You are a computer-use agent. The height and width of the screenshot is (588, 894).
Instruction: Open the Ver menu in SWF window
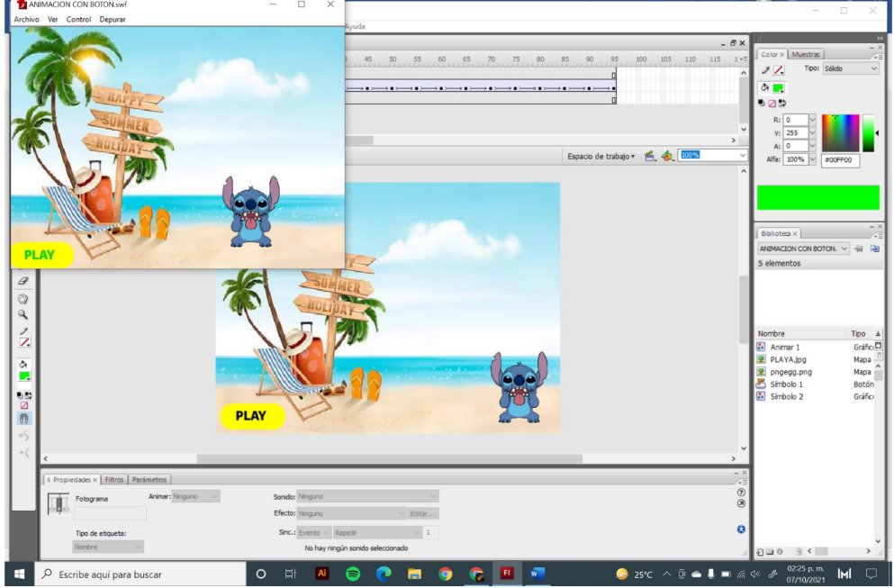point(52,20)
